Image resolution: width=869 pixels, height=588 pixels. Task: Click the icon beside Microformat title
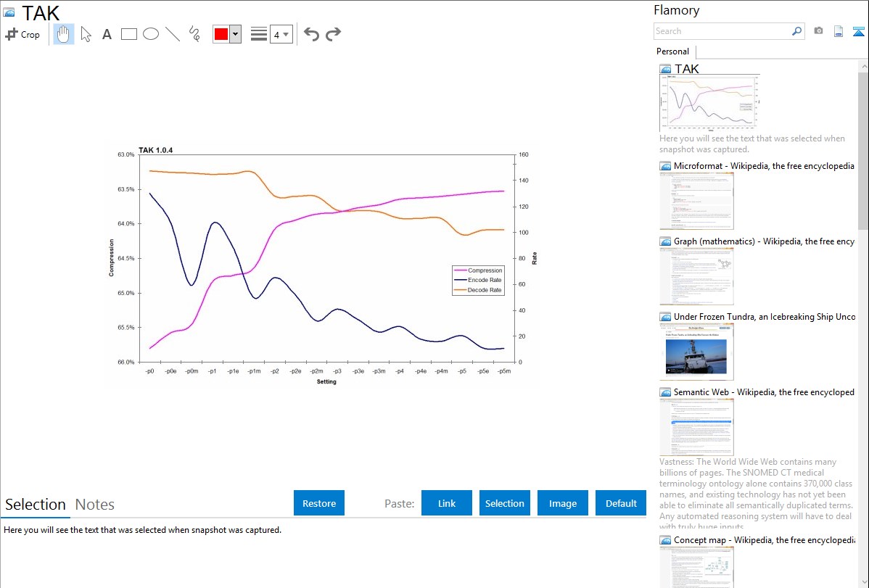pos(666,166)
